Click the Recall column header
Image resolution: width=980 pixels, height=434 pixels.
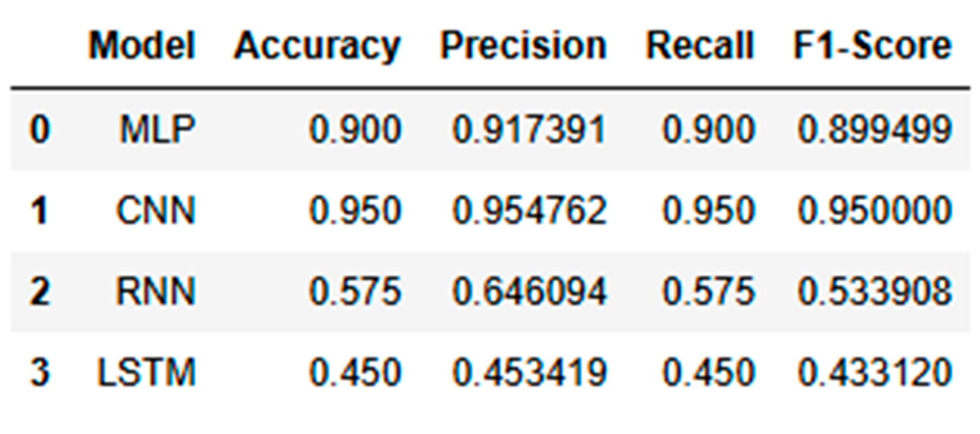(700, 46)
